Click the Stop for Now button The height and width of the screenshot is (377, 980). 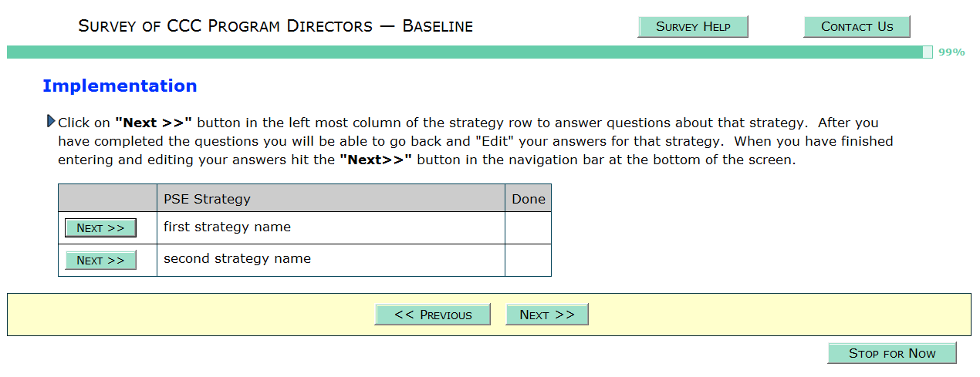point(891,353)
